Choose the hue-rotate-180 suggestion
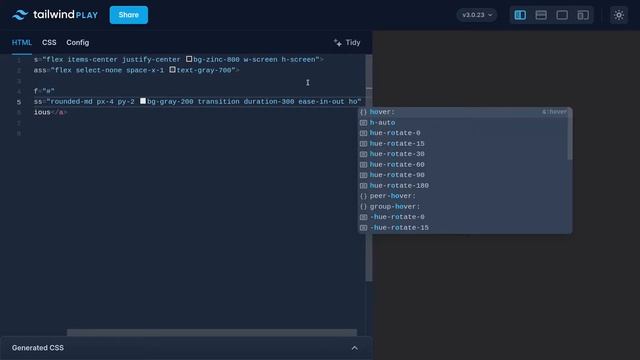This screenshot has height=360, width=640. click(x=463, y=186)
